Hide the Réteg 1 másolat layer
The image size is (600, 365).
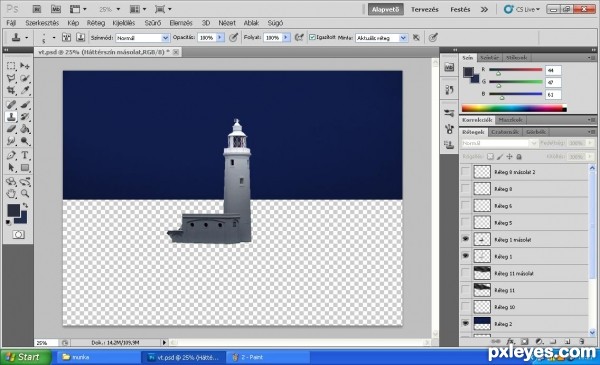(x=465, y=239)
